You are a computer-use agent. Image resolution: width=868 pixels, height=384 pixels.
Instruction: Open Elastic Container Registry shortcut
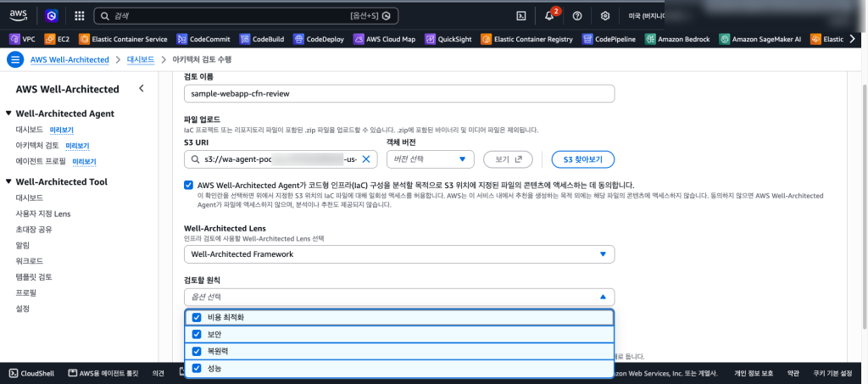526,39
